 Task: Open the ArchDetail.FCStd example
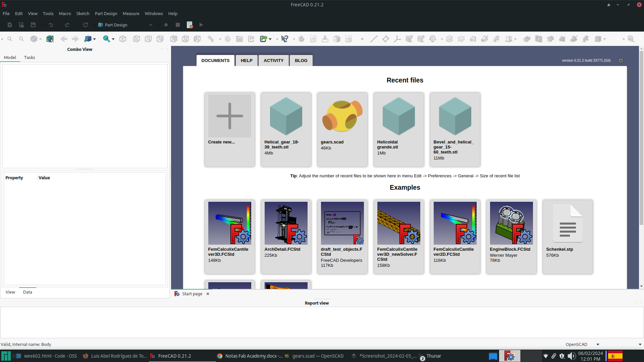(x=286, y=237)
